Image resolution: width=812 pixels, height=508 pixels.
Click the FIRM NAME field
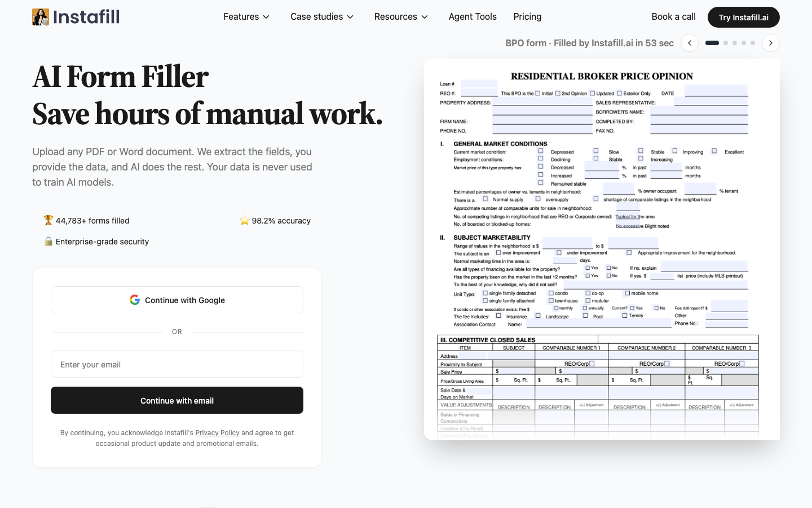(x=542, y=120)
